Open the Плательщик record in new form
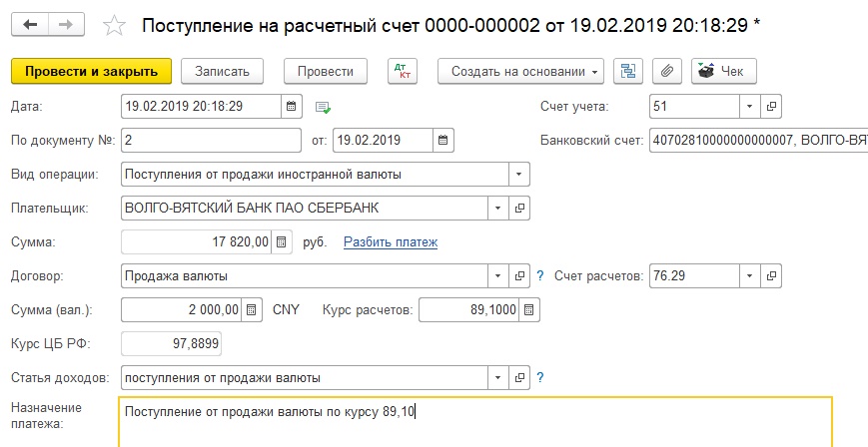This screenshot has width=868, height=447. (519, 208)
